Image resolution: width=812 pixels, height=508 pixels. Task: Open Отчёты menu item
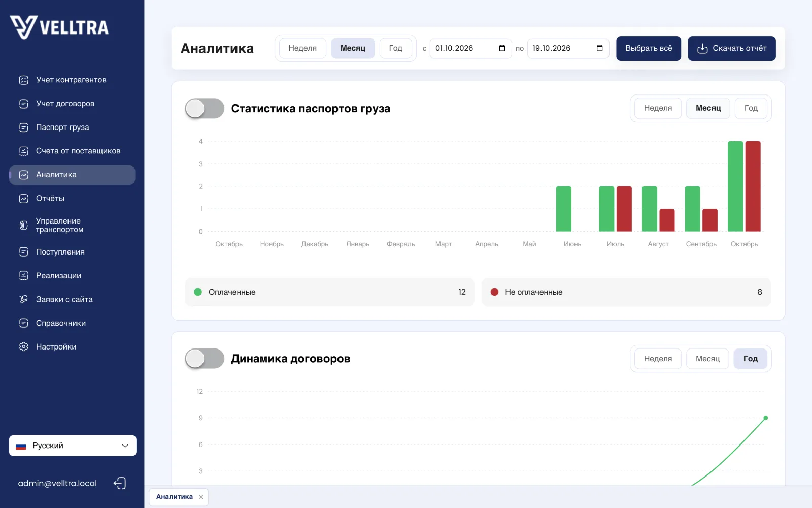click(x=72, y=199)
